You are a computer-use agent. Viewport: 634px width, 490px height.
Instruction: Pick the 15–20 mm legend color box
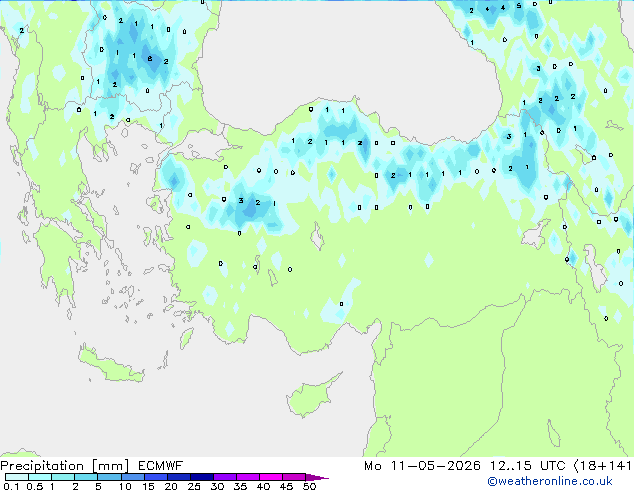[155, 477]
